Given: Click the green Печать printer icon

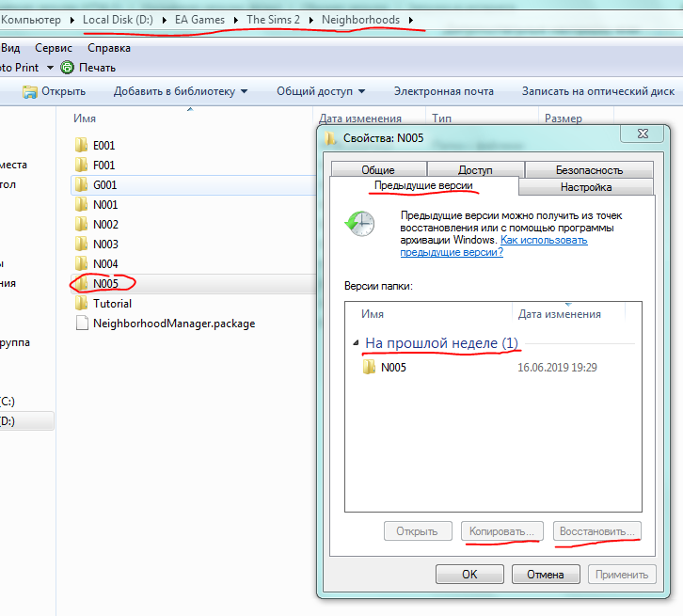Looking at the screenshot, I should click(67, 68).
